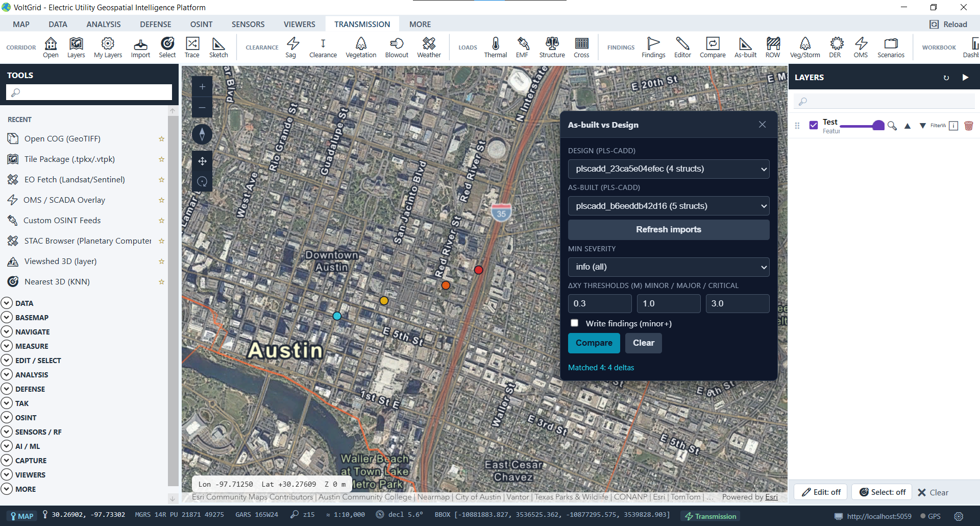Open the Weather tool

pyautogui.click(x=429, y=47)
